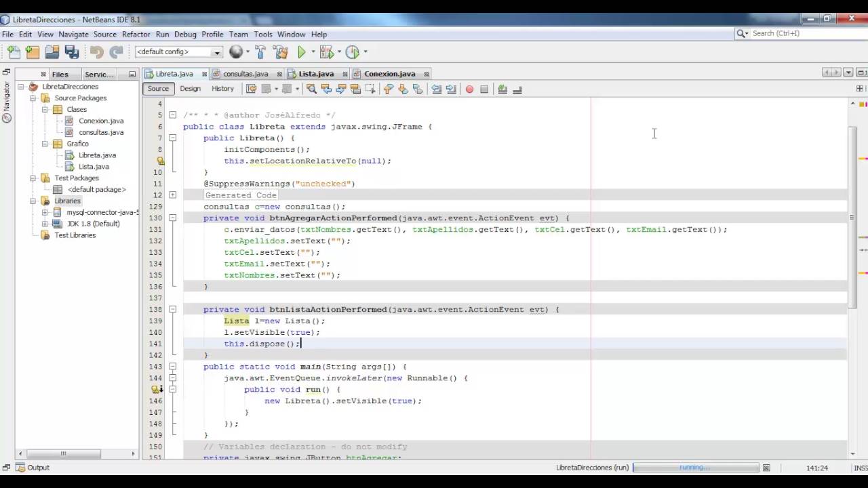Open the Refactor menu

[x=136, y=34]
